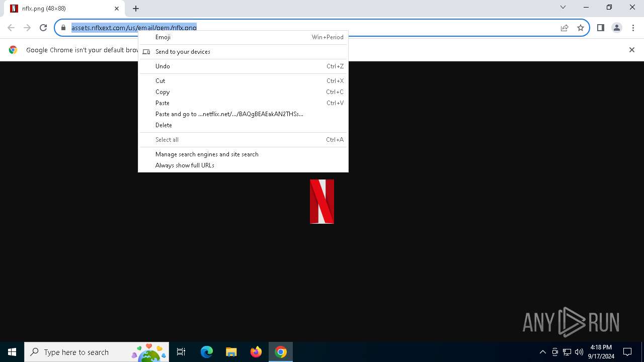Close the nflx.png browser tab

click(x=117, y=9)
